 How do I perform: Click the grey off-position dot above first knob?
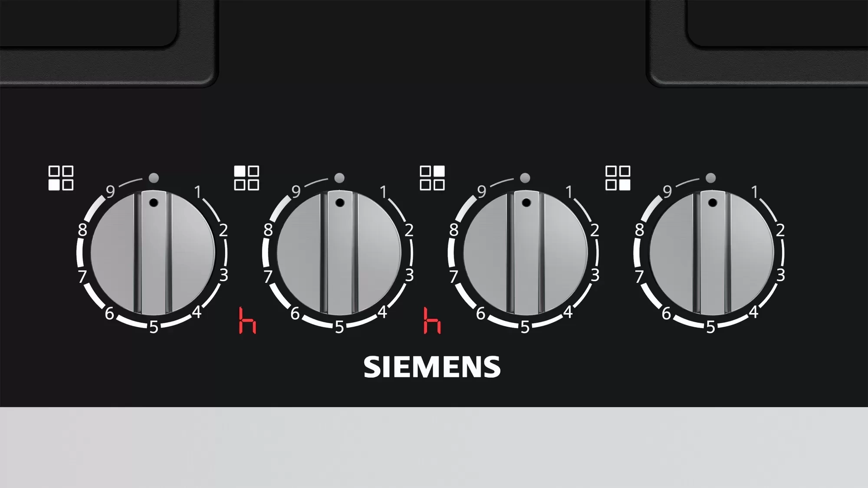coord(154,178)
